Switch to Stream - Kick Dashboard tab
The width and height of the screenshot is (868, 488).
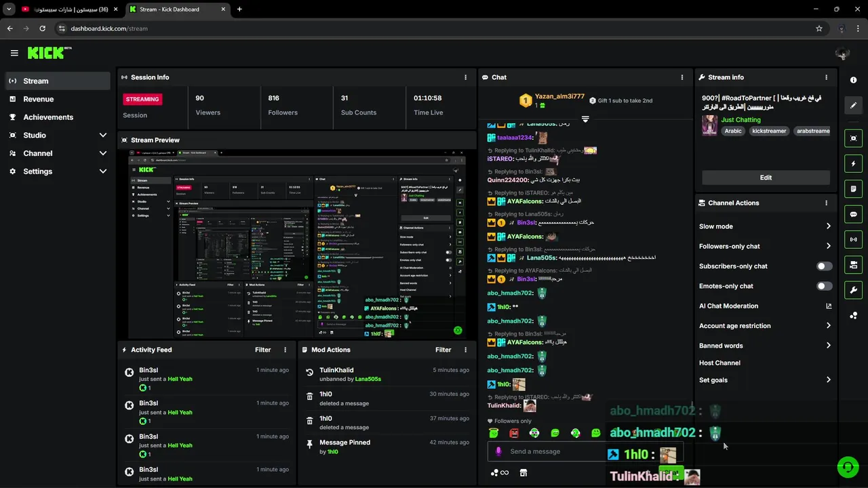pyautogui.click(x=178, y=9)
